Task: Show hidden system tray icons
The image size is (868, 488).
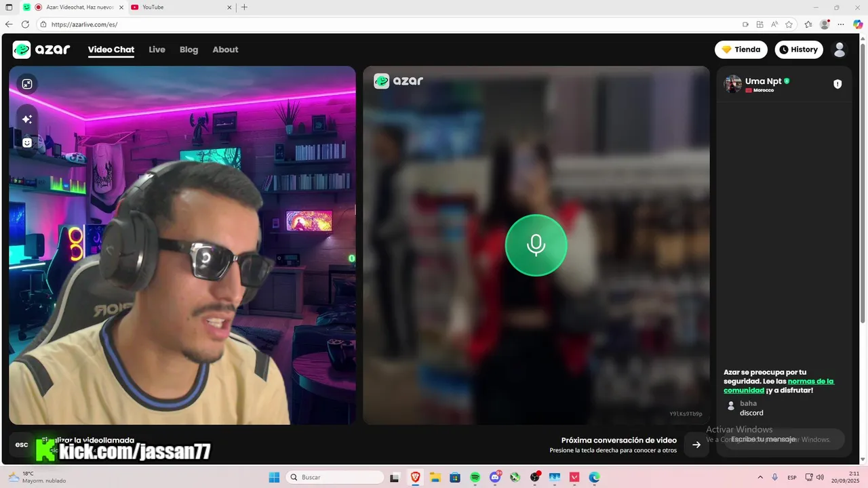Action: pyautogui.click(x=759, y=477)
